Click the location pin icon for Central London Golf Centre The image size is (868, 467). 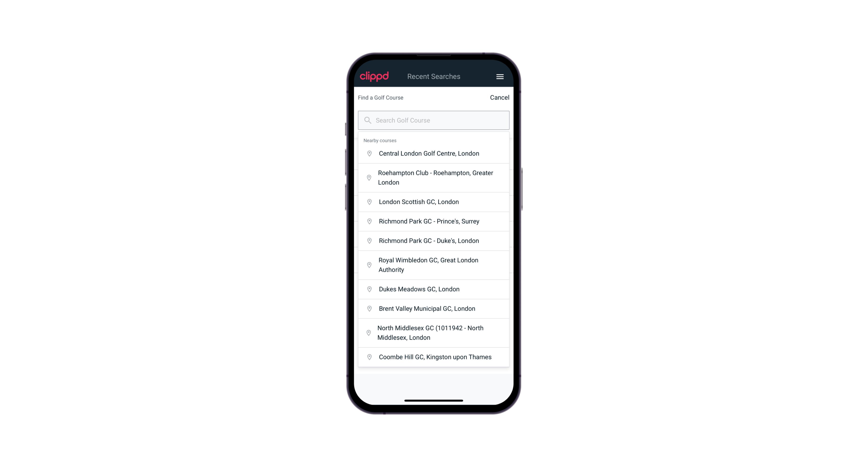368,153
